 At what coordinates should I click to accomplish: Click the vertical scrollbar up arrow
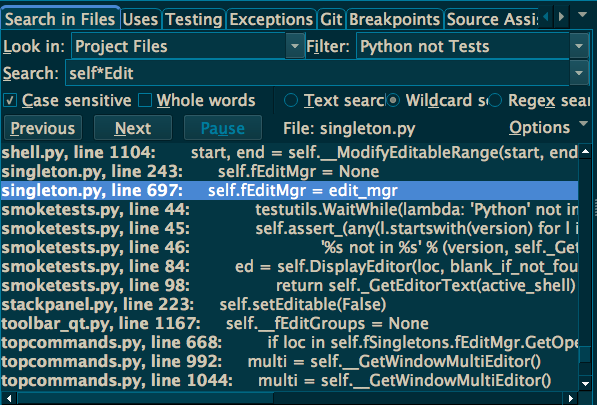[585, 151]
